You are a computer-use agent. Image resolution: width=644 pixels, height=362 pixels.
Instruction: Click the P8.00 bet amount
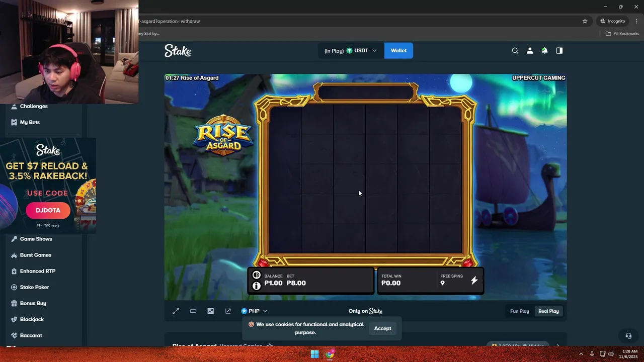(296, 283)
